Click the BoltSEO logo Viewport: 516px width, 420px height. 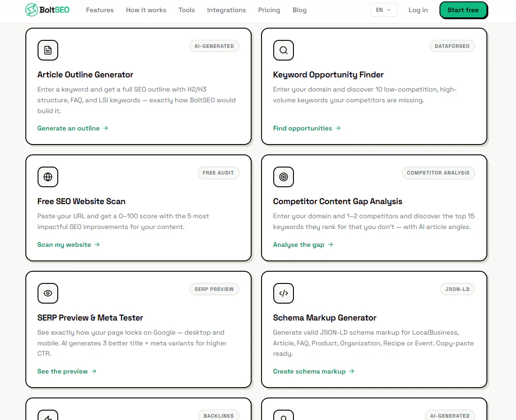pyautogui.click(x=47, y=10)
